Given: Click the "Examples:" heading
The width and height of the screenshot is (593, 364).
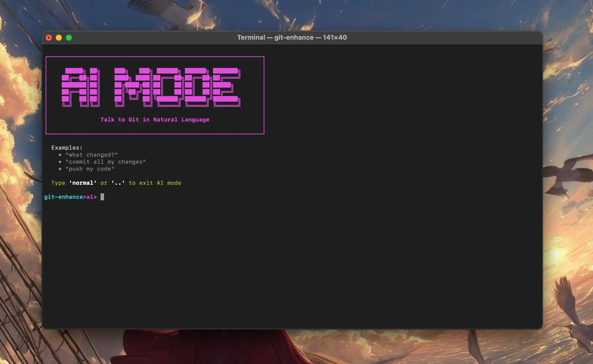Looking at the screenshot, I should [67, 148].
